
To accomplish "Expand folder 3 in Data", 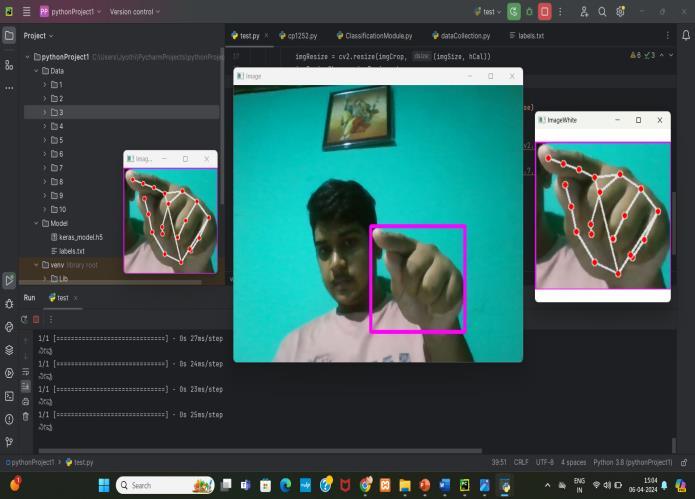I will pyautogui.click(x=45, y=113).
